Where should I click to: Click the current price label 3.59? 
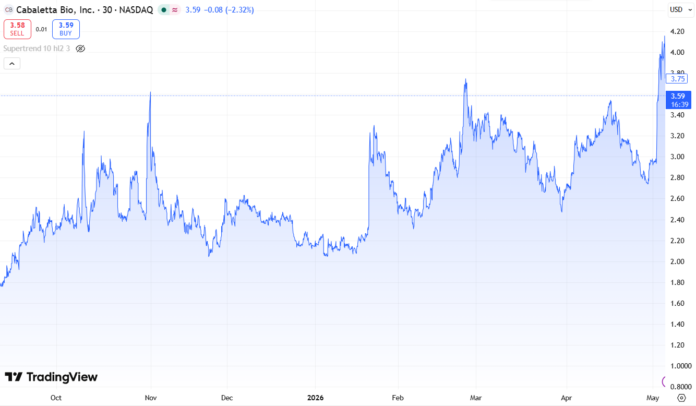point(678,96)
